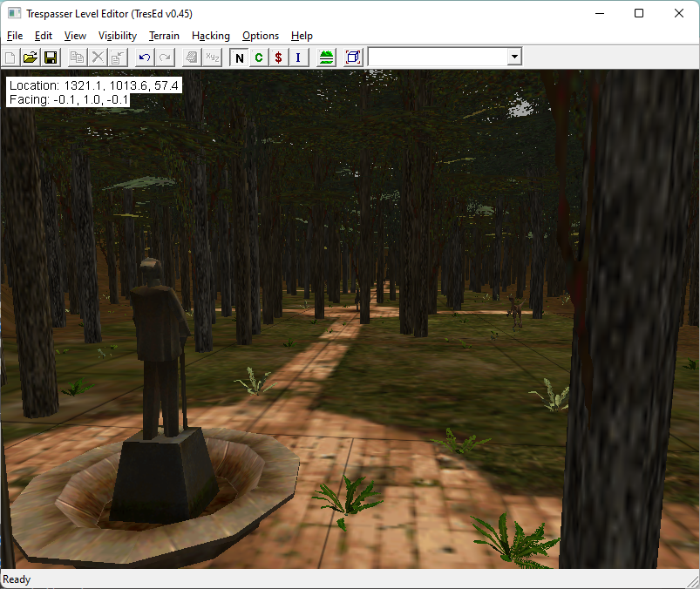Maximize the TresEd window
700x589 pixels.
pyautogui.click(x=639, y=13)
